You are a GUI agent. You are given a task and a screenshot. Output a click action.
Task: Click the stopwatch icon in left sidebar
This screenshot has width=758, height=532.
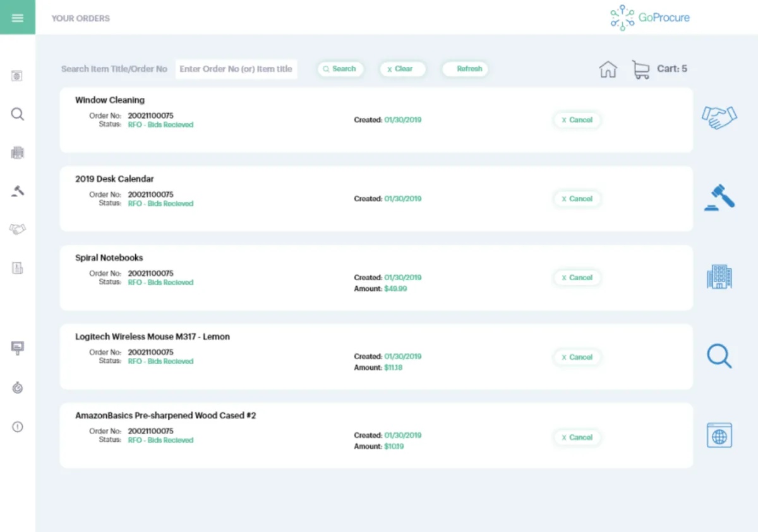tap(18, 387)
